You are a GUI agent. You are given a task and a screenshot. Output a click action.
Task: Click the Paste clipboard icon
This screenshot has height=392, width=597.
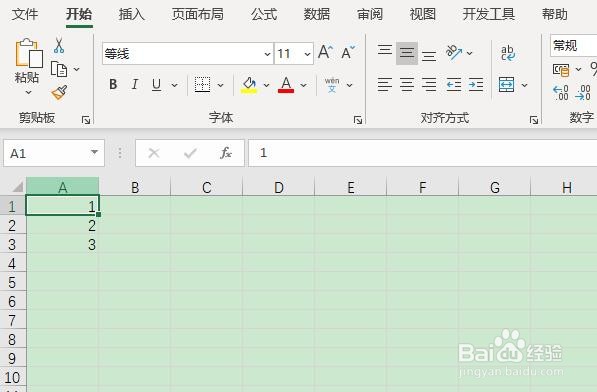pos(29,53)
